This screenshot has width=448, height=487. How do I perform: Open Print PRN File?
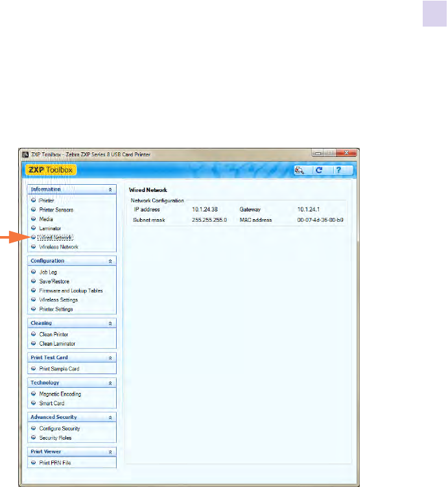point(55,463)
